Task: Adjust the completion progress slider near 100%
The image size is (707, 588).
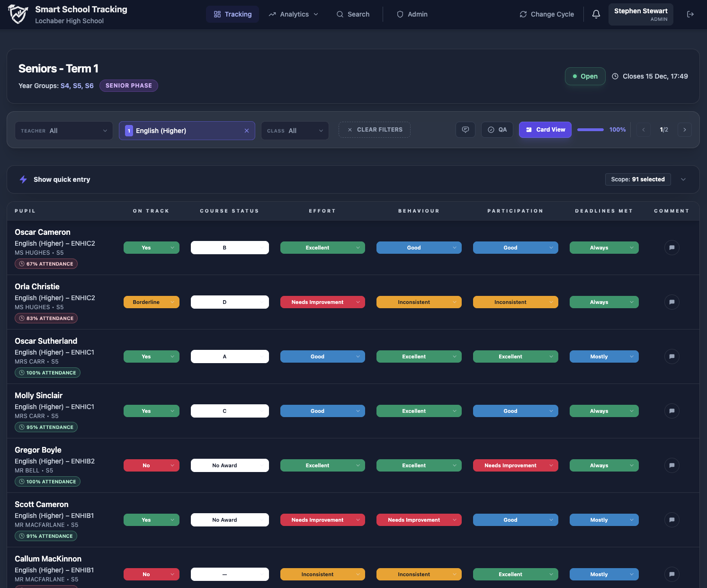Action: [590, 129]
